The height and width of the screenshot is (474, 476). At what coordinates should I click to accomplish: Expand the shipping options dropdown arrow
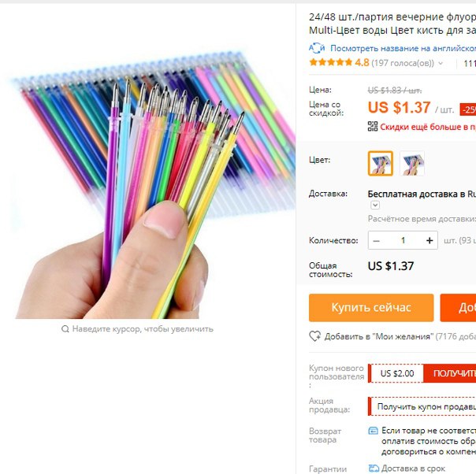[x=375, y=206]
